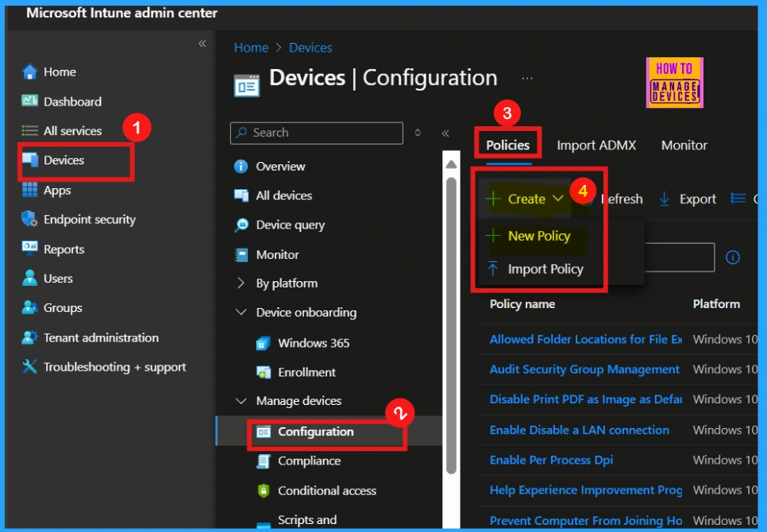Image resolution: width=767 pixels, height=532 pixels.
Task: Click the Tenant administration label
Action: [101, 338]
